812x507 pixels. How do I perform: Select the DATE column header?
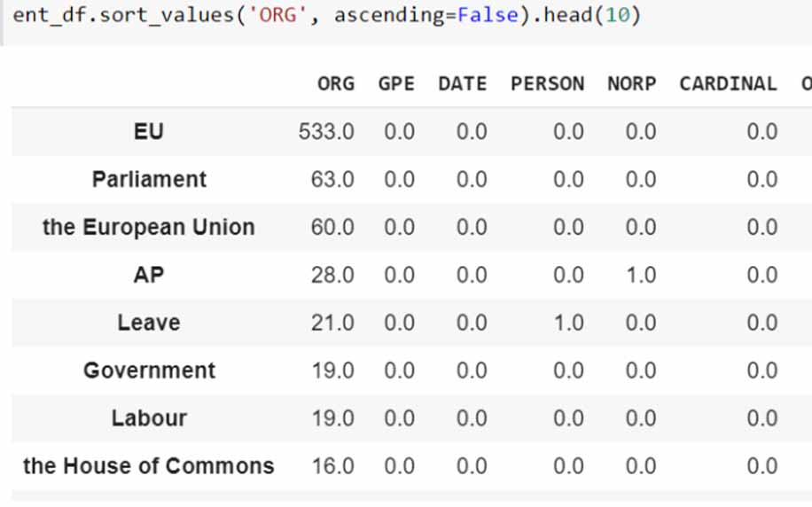463,84
